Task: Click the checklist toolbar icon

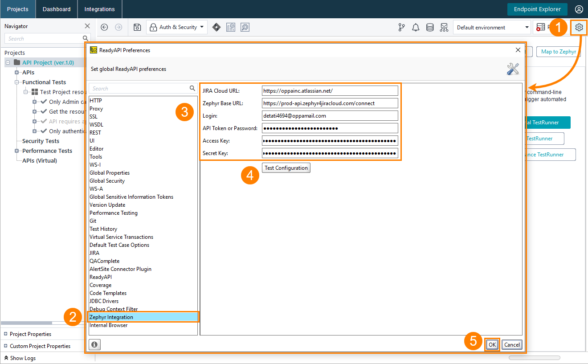Action: click(x=231, y=27)
